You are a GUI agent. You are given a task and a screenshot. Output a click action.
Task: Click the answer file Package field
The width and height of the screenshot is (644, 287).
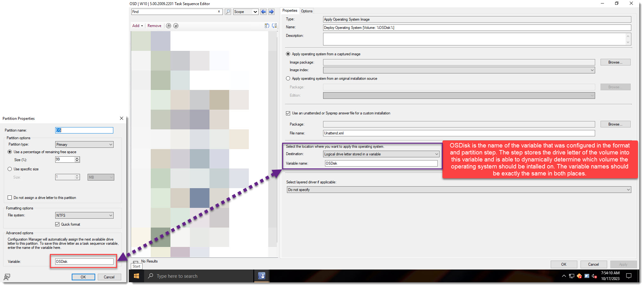click(x=459, y=124)
